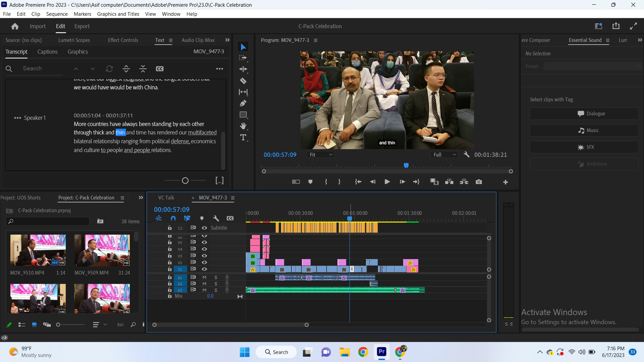
Task: Select the Ripple Edit tool
Action: (243, 69)
